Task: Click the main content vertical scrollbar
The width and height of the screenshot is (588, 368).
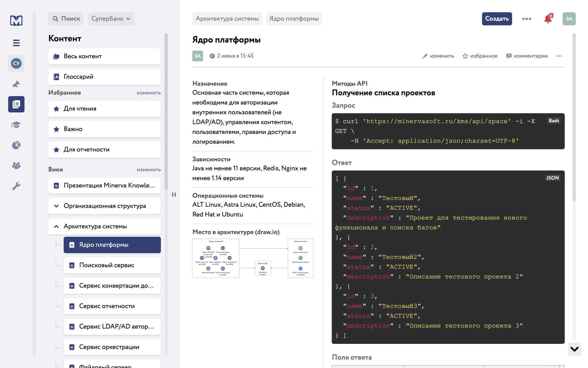Action: tap(574, 118)
